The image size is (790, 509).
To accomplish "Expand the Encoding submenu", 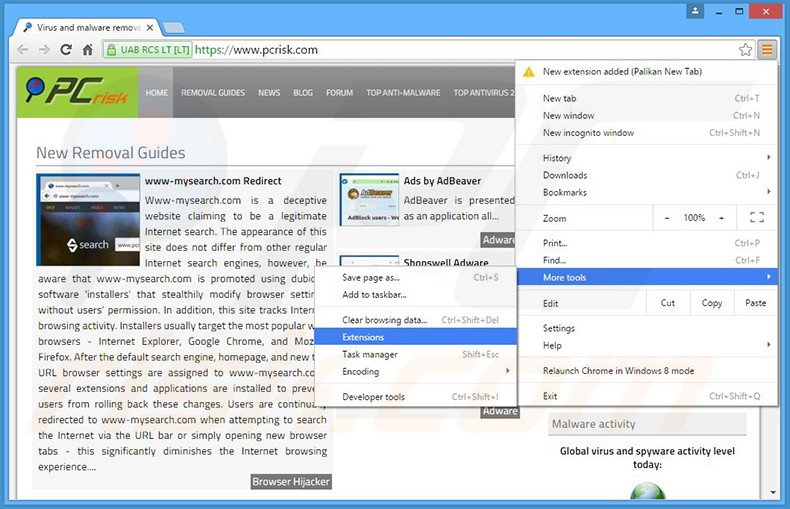I will click(x=416, y=371).
